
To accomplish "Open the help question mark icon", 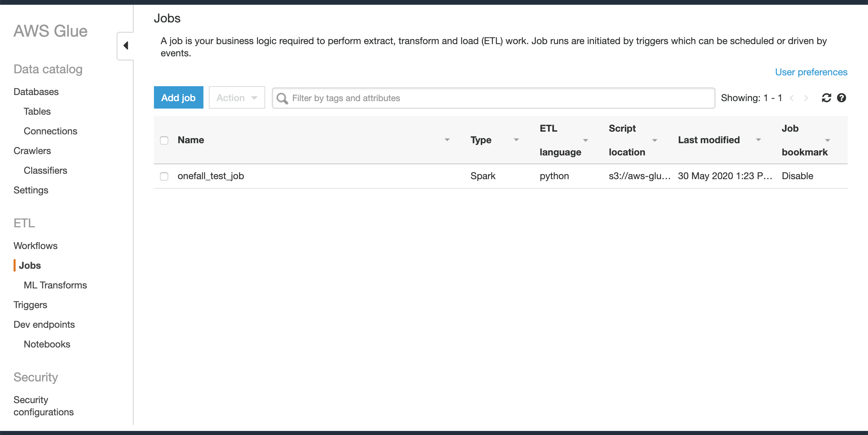I will (842, 98).
